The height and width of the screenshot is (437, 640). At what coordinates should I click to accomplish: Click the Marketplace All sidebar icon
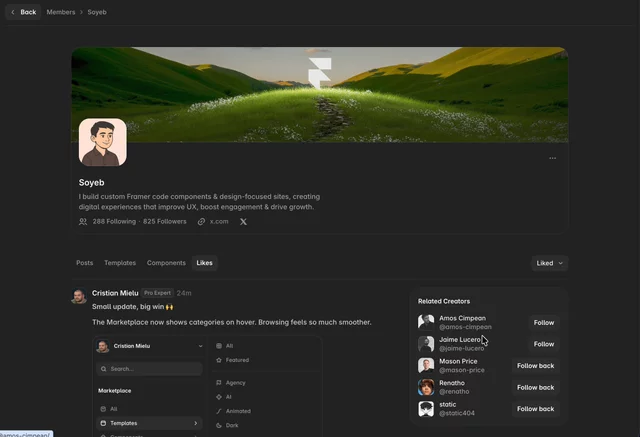103,409
